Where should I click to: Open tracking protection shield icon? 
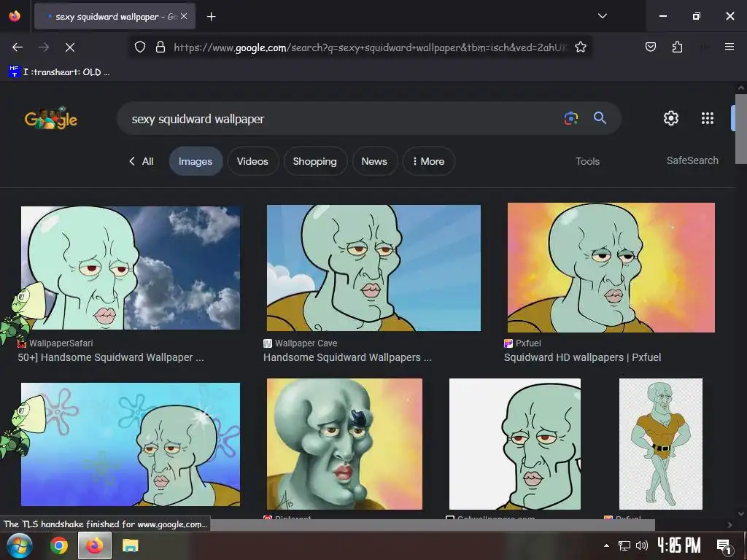click(x=139, y=47)
